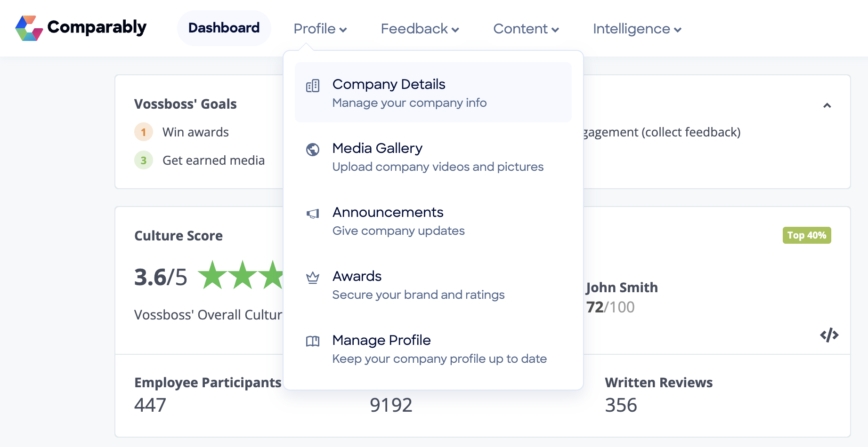Image resolution: width=868 pixels, height=447 pixels.
Task: Choose Announcements in the Profile menu
Action: (x=388, y=213)
